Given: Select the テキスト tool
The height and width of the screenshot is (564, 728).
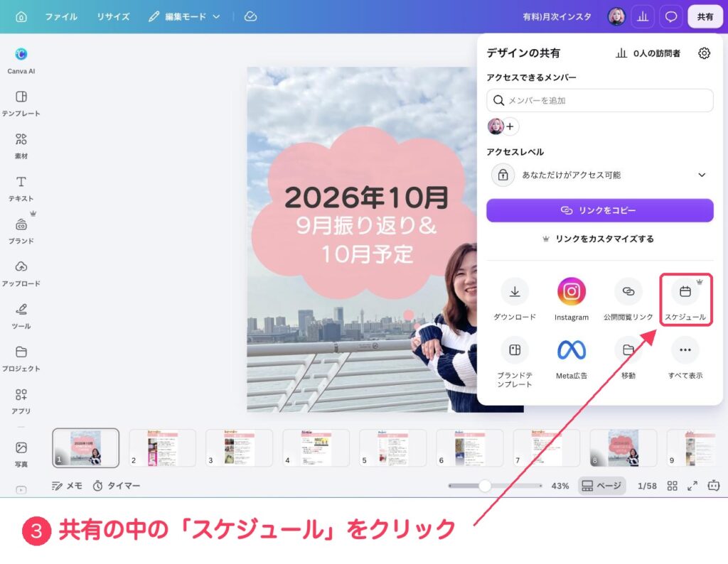Looking at the screenshot, I should coord(21,189).
